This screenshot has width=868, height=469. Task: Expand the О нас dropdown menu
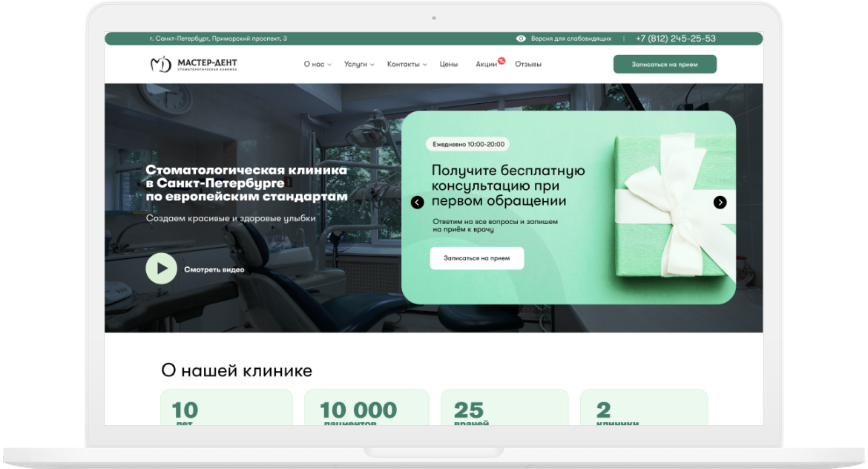(318, 65)
